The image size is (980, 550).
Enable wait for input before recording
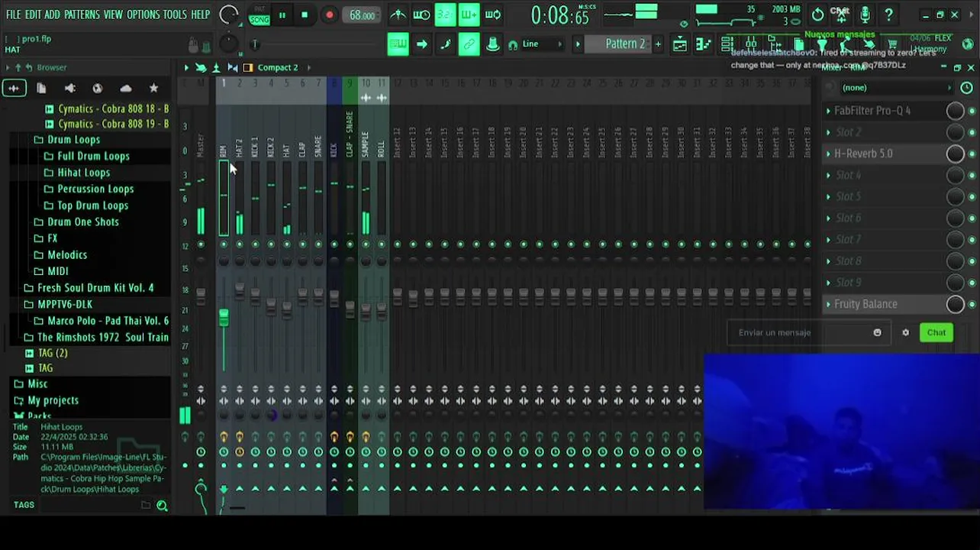421,15
